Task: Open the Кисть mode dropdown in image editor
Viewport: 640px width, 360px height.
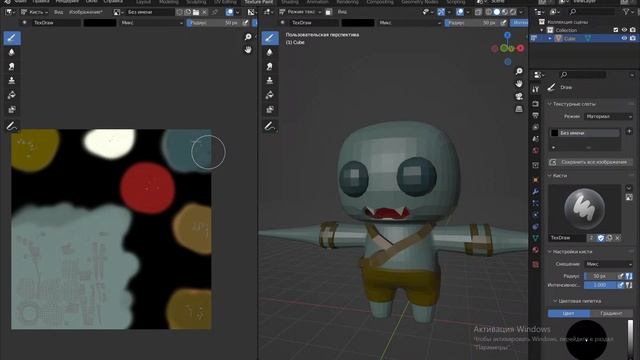Action: pyautogui.click(x=34, y=12)
